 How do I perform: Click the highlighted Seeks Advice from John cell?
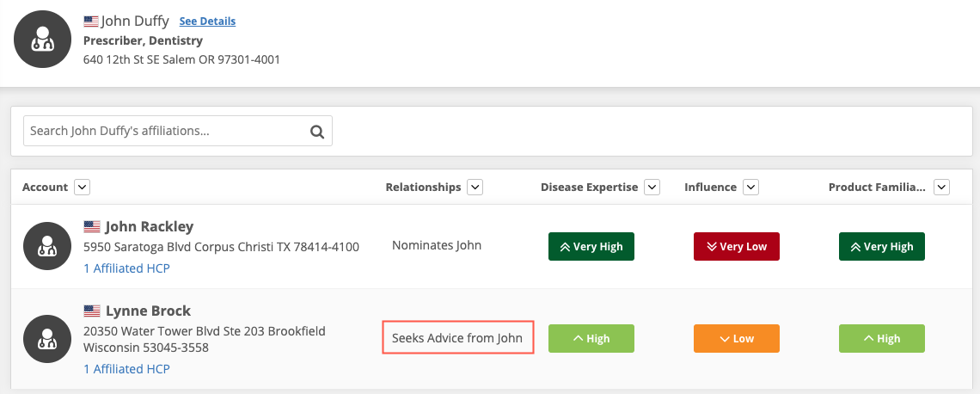click(457, 338)
